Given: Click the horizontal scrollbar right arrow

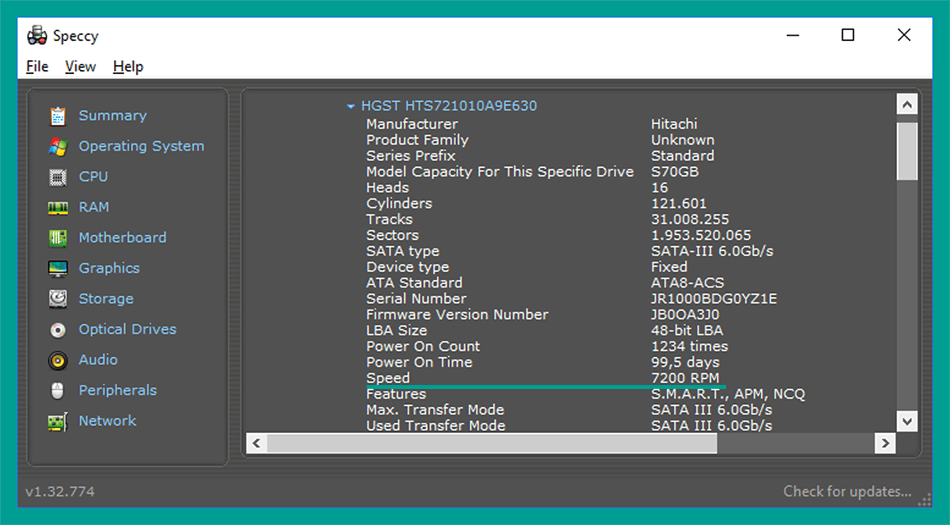Looking at the screenshot, I should pos(885,443).
